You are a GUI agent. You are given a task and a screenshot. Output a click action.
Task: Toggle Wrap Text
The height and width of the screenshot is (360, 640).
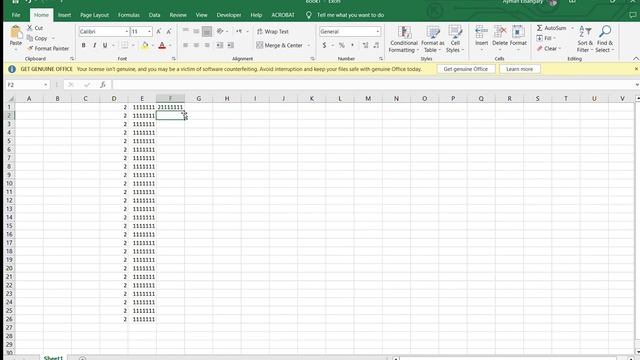click(273, 31)
